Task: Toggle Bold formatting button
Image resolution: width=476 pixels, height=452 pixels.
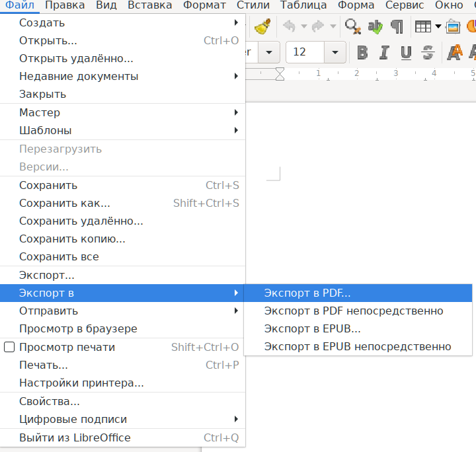Action: (x=362, y=52)
